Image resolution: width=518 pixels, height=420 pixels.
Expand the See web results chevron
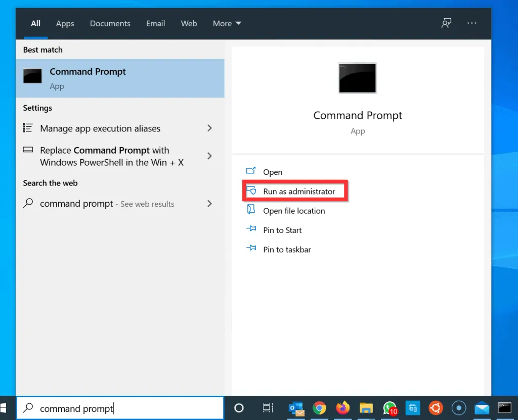coord(209,204)
